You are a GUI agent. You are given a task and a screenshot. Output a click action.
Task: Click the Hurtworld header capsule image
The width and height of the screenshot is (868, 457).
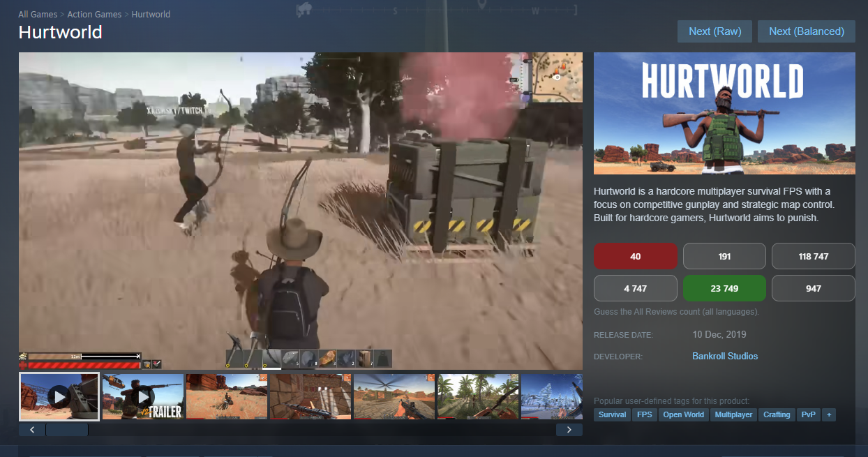(x=724, y=113)
